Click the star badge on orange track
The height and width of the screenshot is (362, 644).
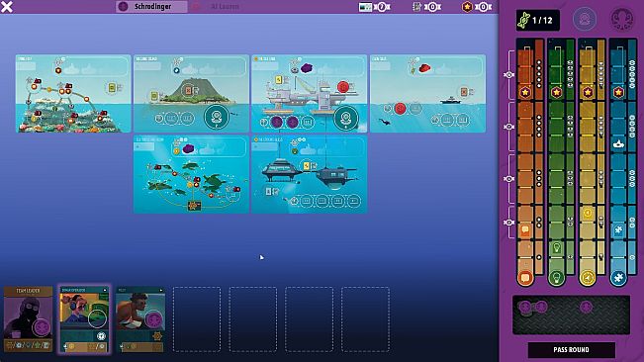point(525,92)
